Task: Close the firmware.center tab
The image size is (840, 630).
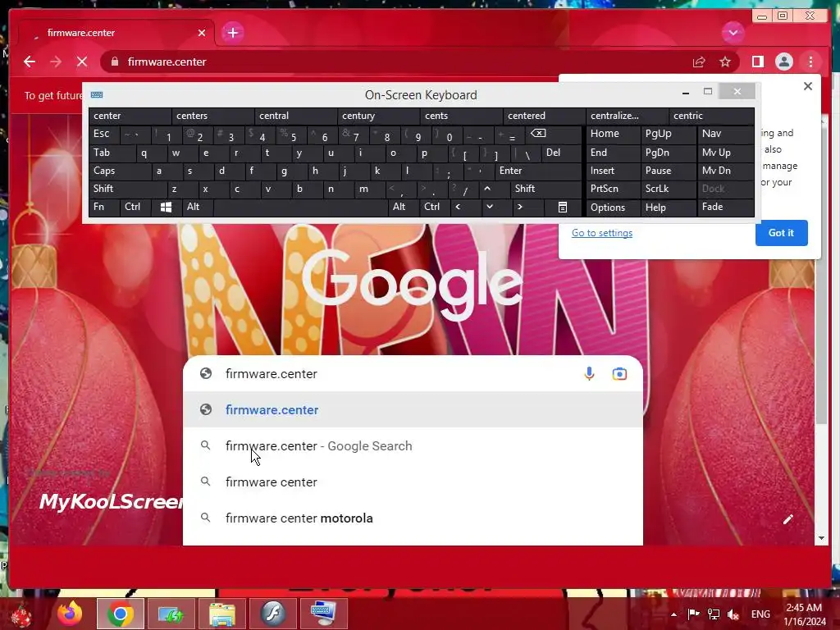Action: (x=202, y=33)
